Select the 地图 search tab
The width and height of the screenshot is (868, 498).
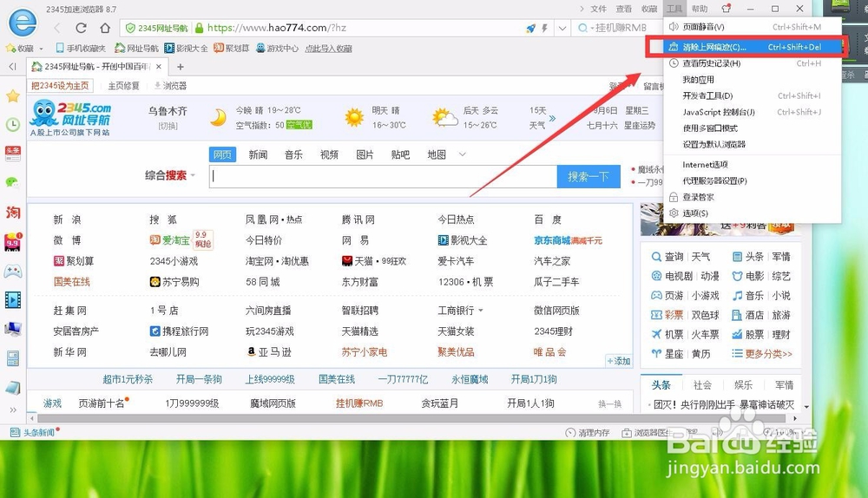[x=437, y=154]
